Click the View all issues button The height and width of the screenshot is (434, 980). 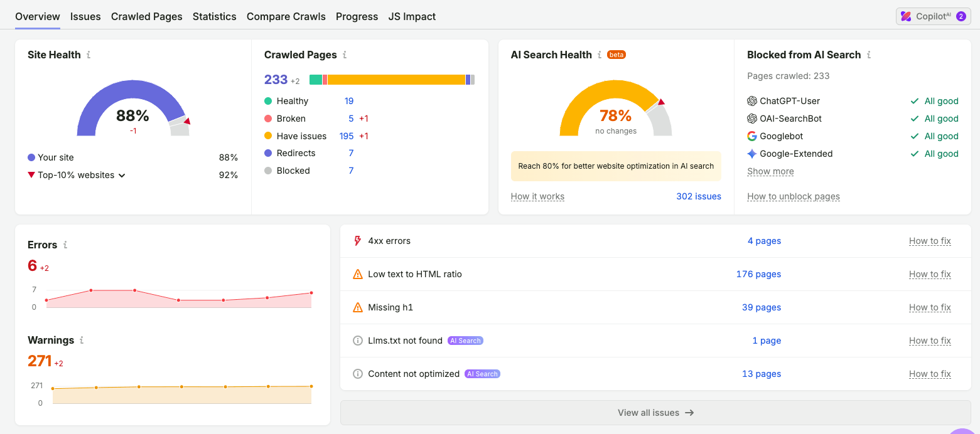coord(655,413)
